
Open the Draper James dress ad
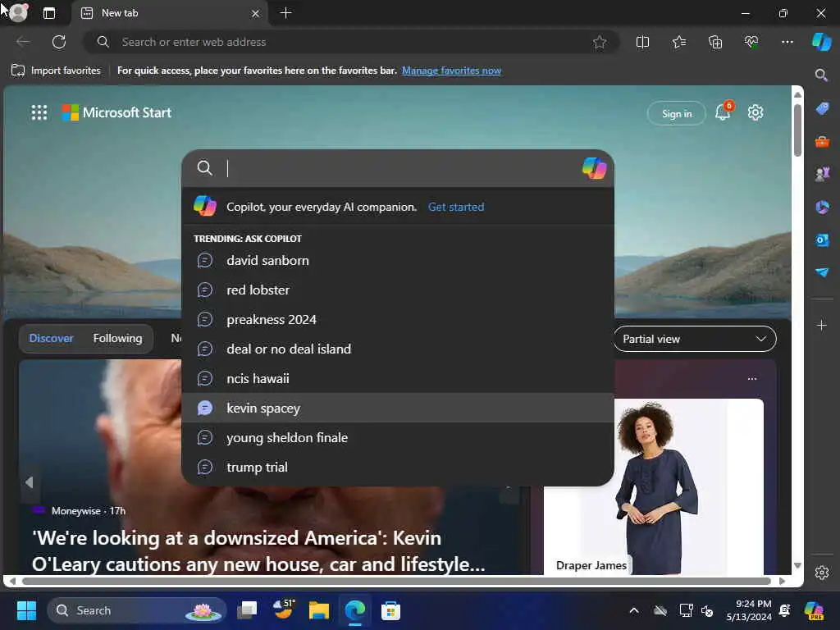coord(654,486)
